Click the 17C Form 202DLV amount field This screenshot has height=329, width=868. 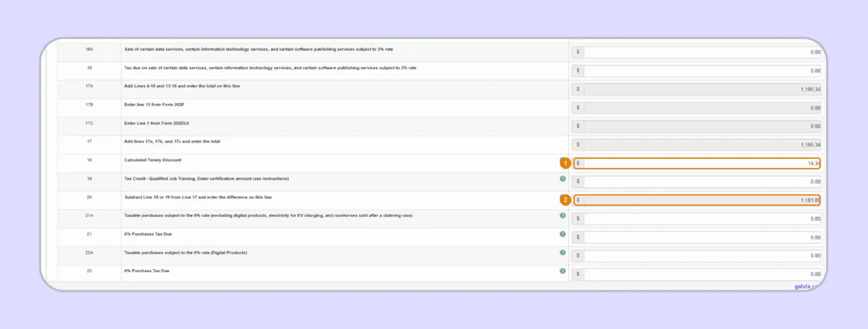(x=702, y=126)
